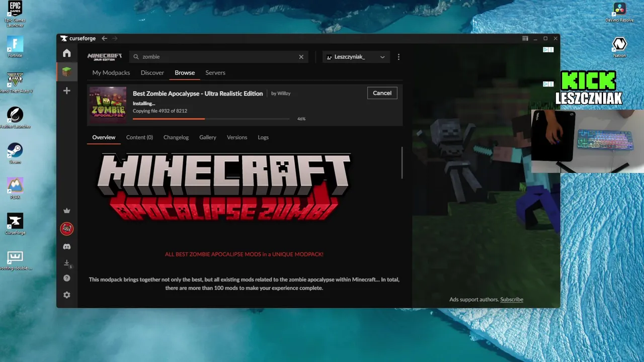Open the Content (0) tab
This screenshot has height=362, width=644.
(x=139, y=137)
